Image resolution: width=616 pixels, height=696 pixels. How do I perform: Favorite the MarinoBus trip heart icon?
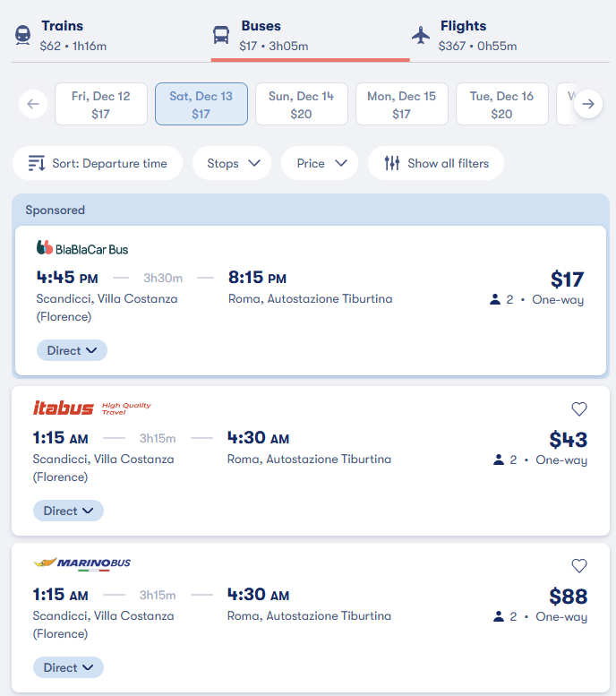[x=579, y=566]
